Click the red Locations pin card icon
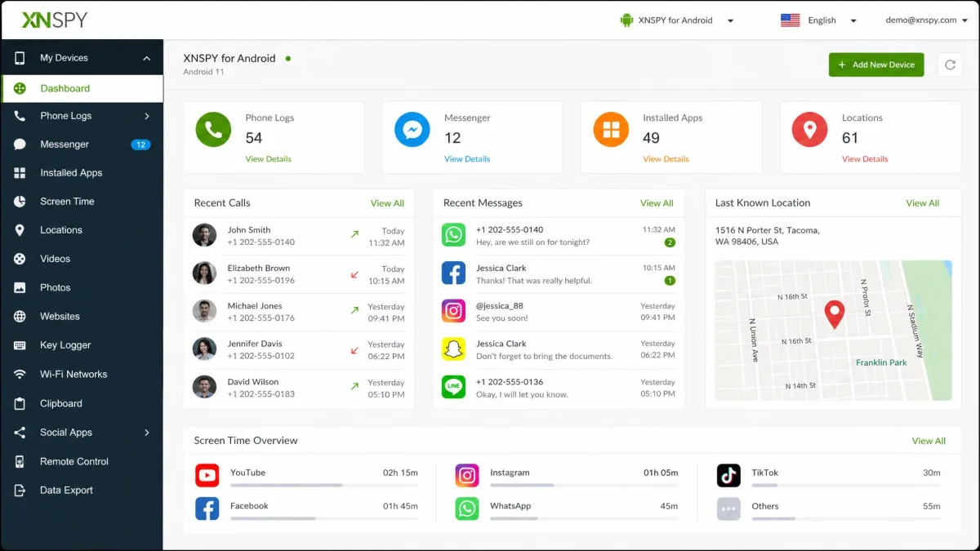The width and height of the screenshot is (980, 551). click(x=810, y=130)
